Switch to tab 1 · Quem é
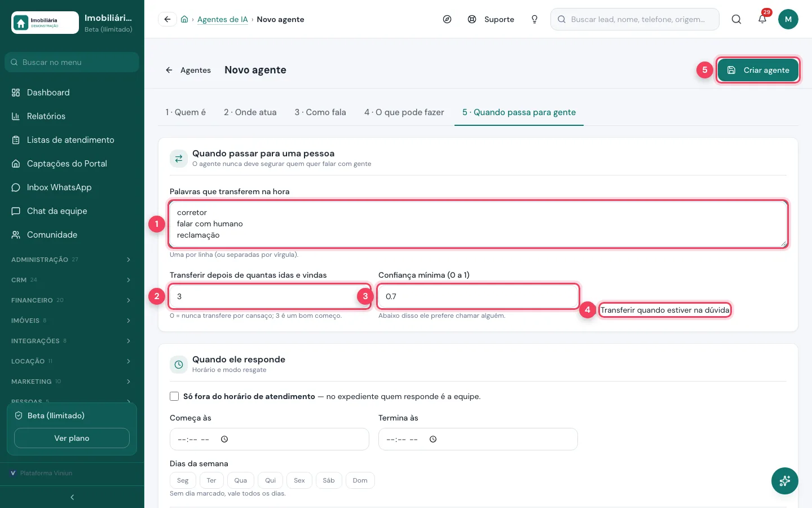This screenshot has width=812, height=508. (x=186, y=112)
